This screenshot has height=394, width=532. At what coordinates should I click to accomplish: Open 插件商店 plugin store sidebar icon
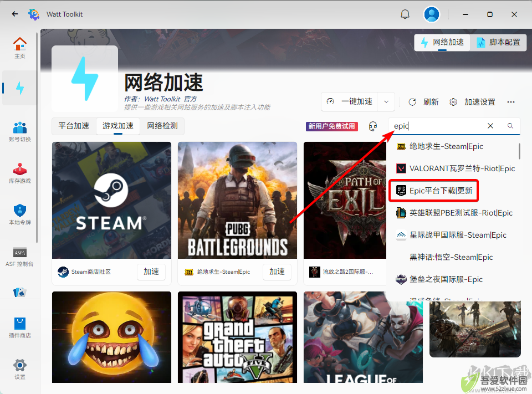tap(20, 328)
